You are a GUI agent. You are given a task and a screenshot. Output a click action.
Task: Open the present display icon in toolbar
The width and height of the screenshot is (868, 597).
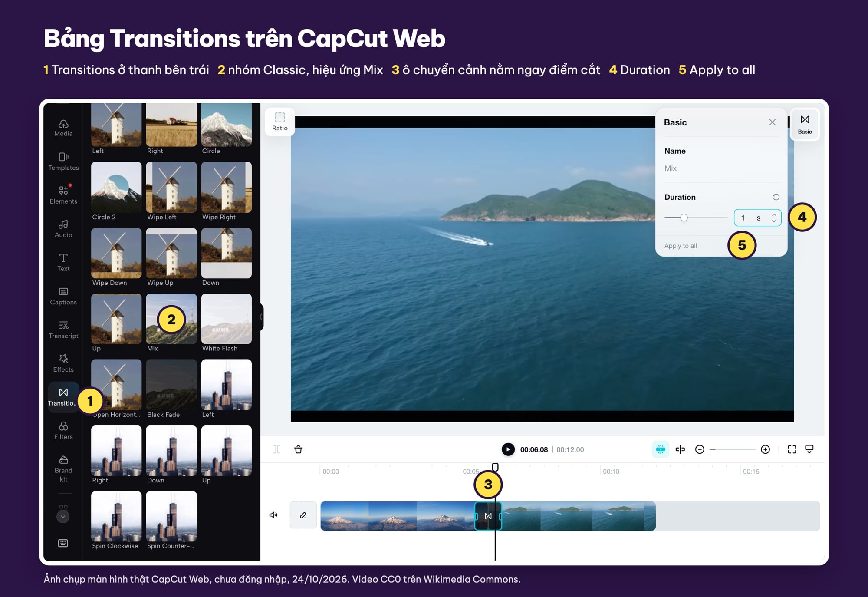809,449
